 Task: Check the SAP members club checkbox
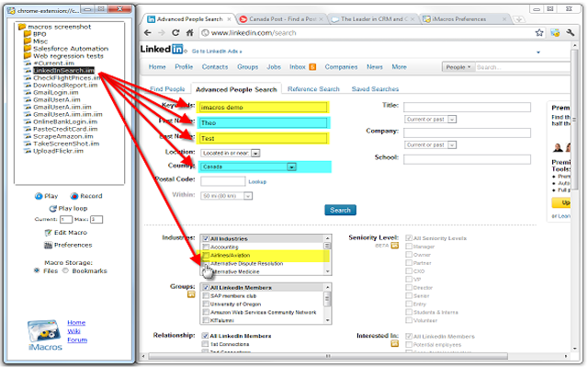click(x=206, y=296)
